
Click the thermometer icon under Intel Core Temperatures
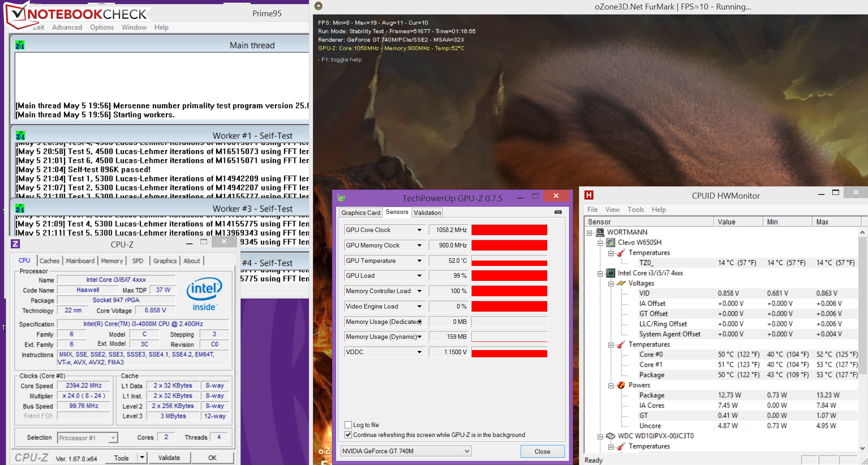click(x=621, y=344)
